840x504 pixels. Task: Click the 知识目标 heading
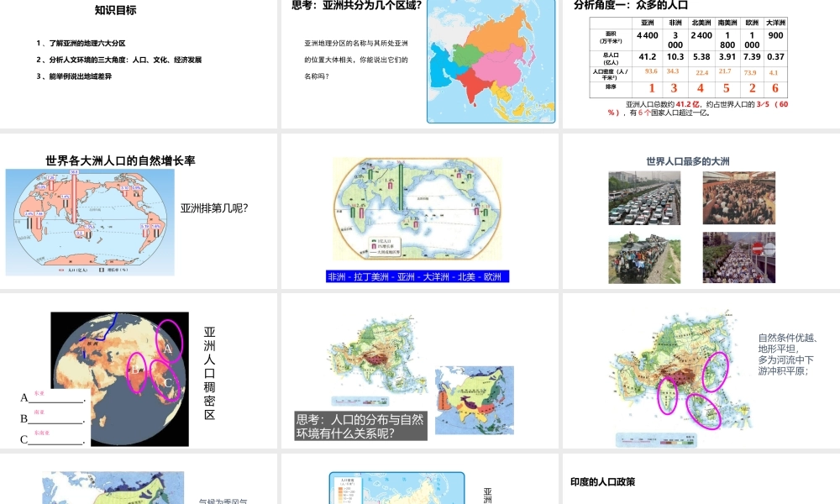click(116, 10)
